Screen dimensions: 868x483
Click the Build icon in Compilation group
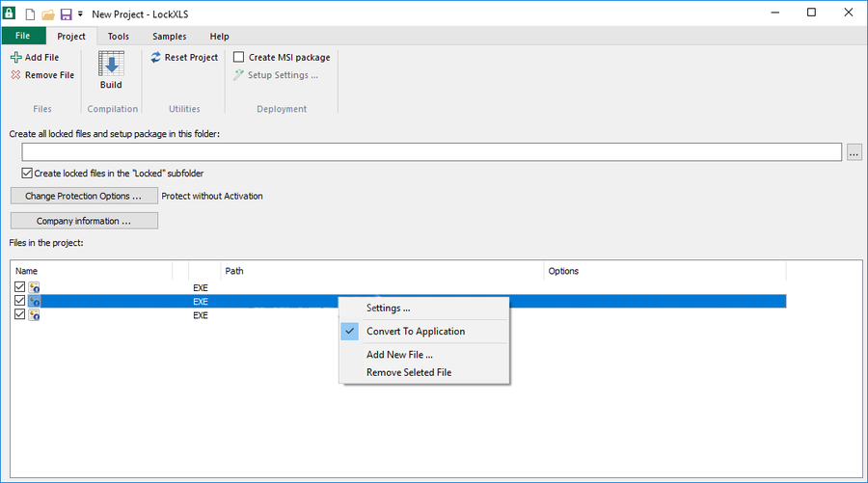pyautogui.click(x=111, y=66)
